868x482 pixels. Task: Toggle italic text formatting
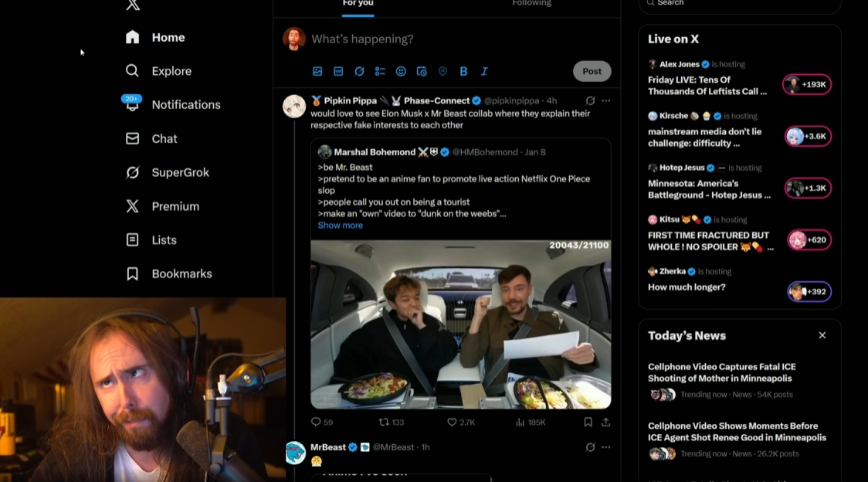coord(484,72)
